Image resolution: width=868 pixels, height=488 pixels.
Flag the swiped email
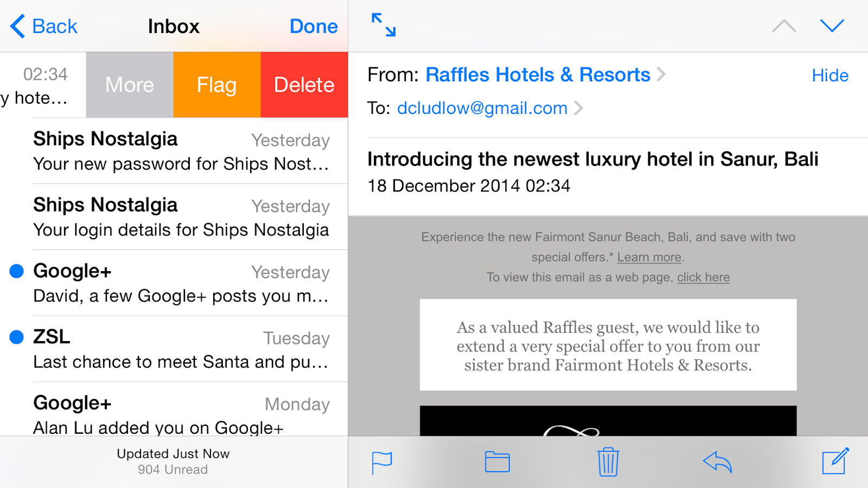tap(217, 85)
